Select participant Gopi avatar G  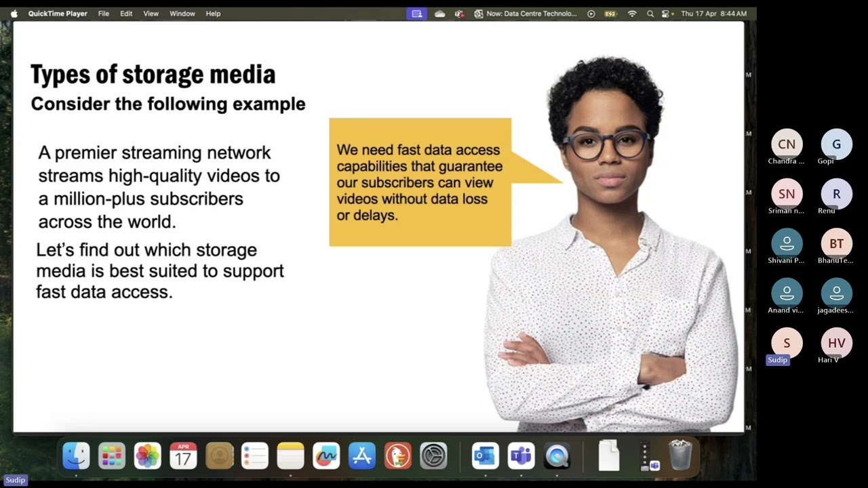836,144
